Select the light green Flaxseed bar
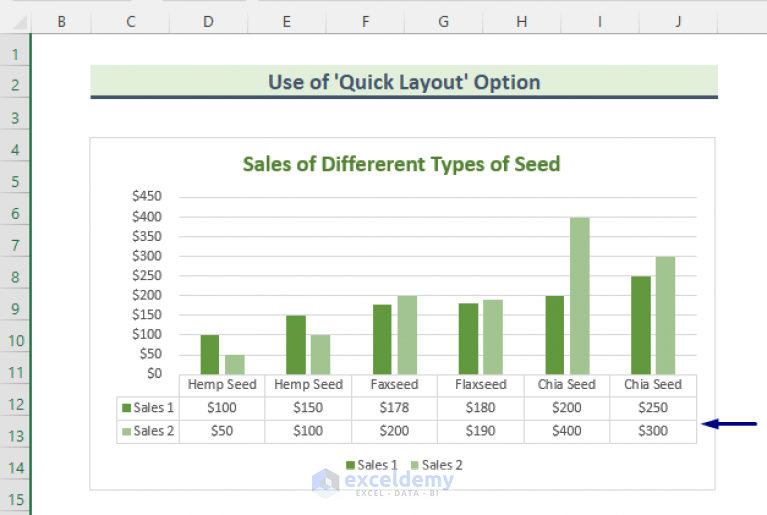Viewport: 767px width, 515px height. [x=493, y=337]
